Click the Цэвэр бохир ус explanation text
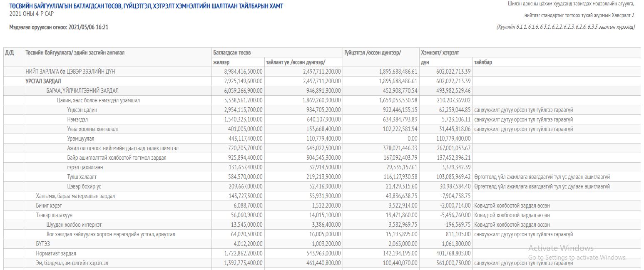Viewport: 644px width, 270px height. 542,186
